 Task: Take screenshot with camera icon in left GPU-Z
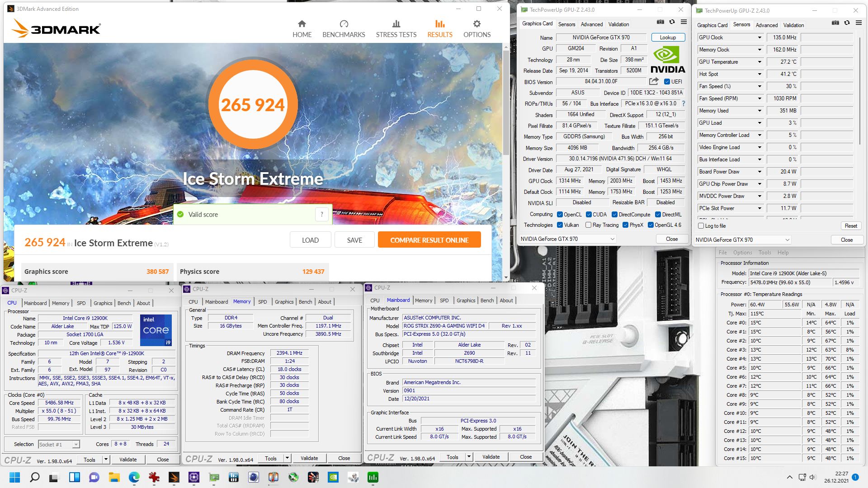pyautogui.click(x=660, y=22)
